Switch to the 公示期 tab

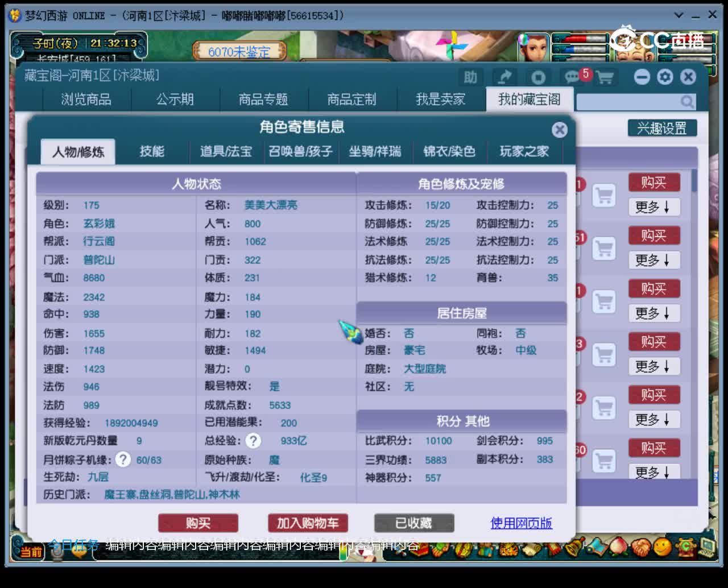175,100
